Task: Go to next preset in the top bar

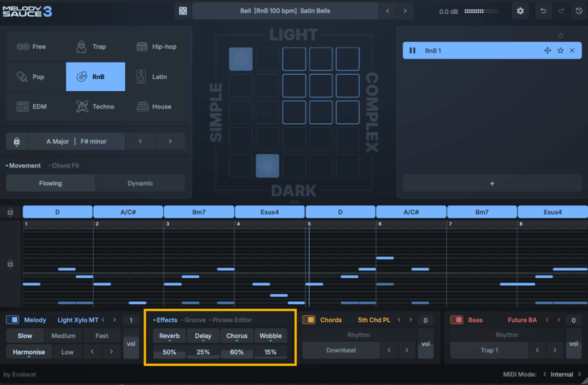Action: [x=405, y=11]
